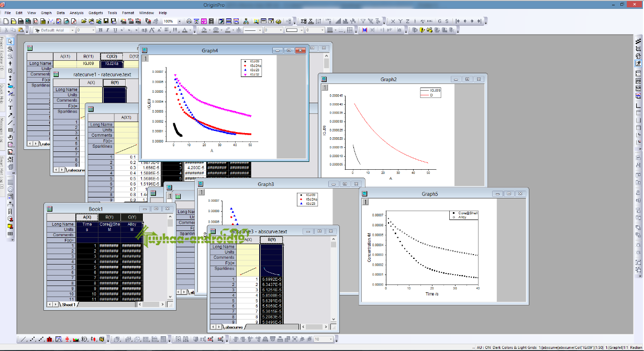644x351 pixels.
Task: Open the line style dropdown
Action: point(260,30)
